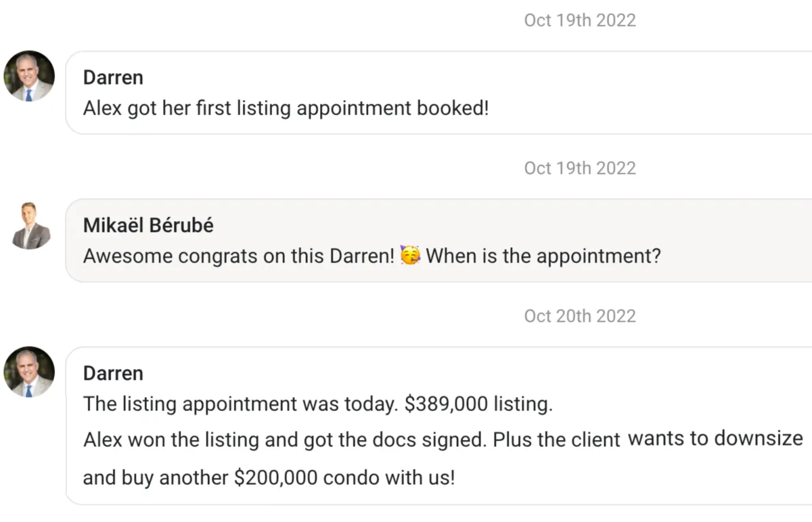The image size is (812, 522).
Task: Open Darren's avatar on the first message
Action: coord(29,76)
